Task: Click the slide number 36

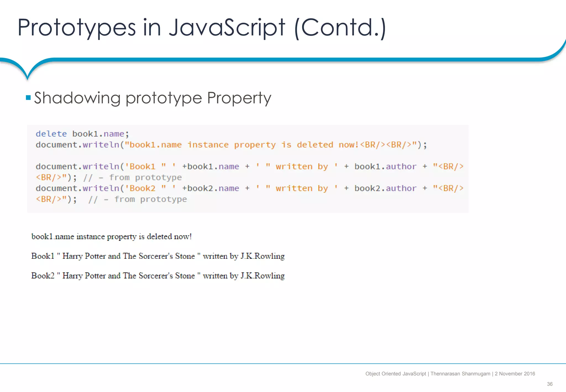Action: pyautogui.click(x=550, y=384)
